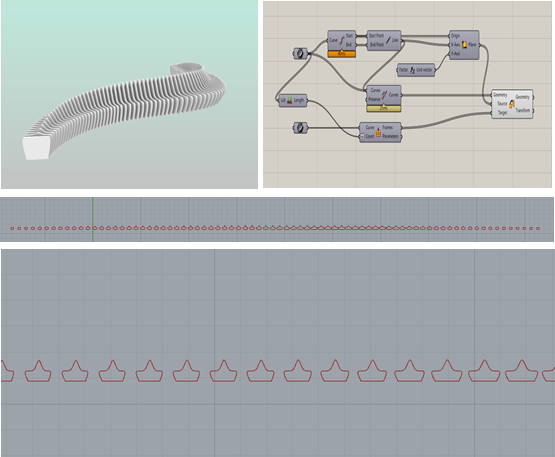Click the 'Line' output label
Viewport: 555px width, 457px height.
(x=395, y=40)
